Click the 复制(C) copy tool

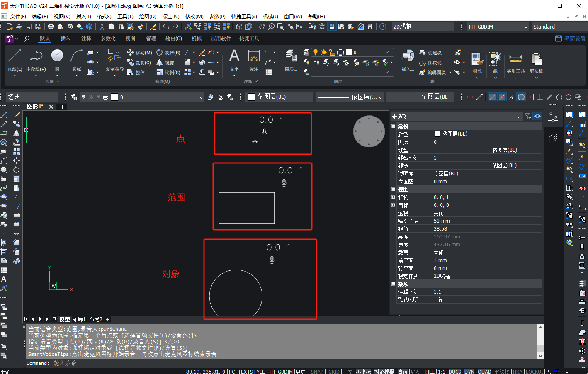point(139,63)
